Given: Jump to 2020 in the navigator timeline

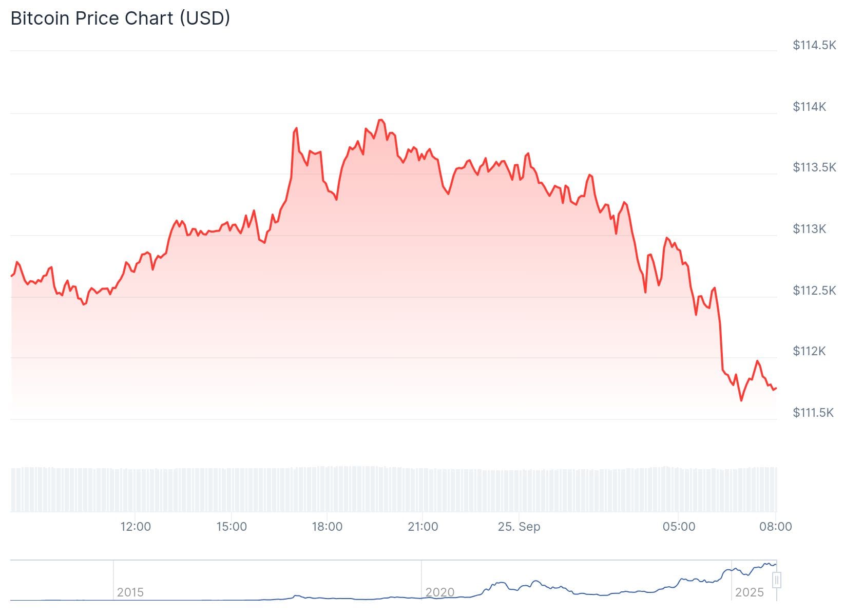Looking at the screenshot, I should coord(440,592).
